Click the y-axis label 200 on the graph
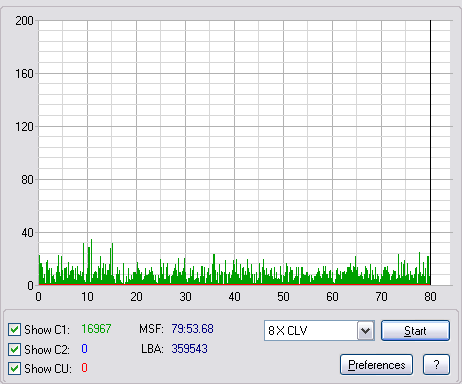 click(x=24, y=21)
